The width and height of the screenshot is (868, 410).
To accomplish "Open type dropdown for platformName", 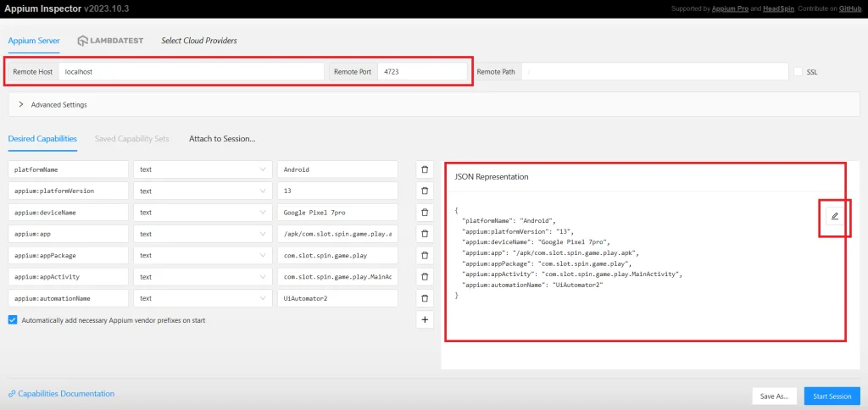I will click(203, 169).
